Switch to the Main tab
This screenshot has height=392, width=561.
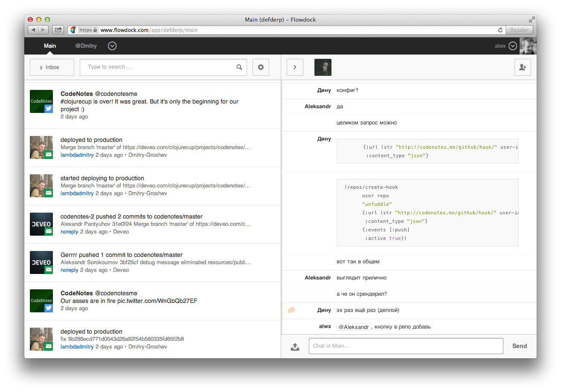click(x=50, y=46)
